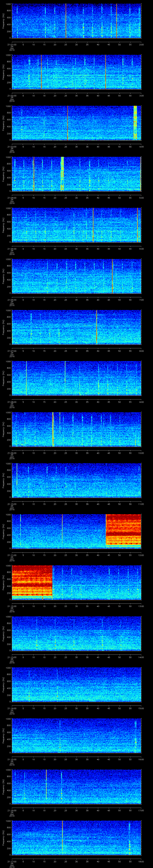Click the spectrogram panel starting at 21:14:00
The image size is (153, 868).
(x=76, y=685)
